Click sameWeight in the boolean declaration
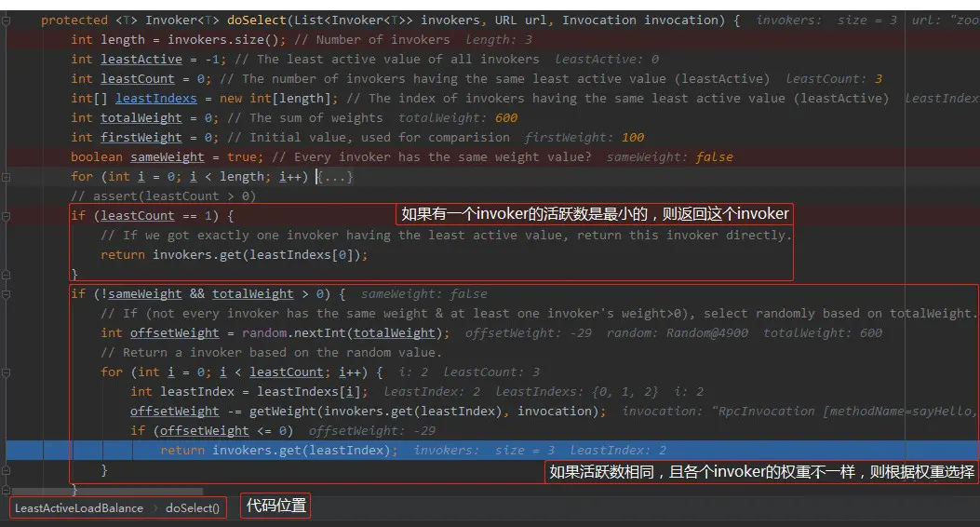Screen dimensions: 980x527 (x=168, y=157)
